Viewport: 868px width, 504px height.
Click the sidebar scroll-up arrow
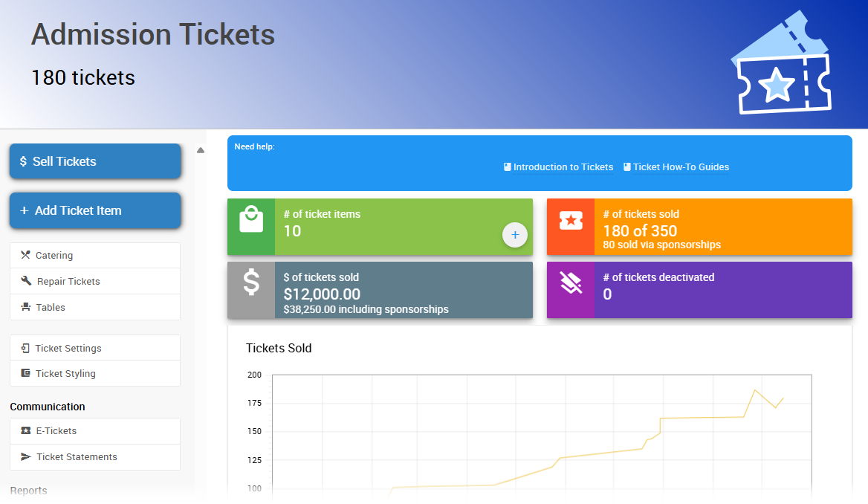201,149
